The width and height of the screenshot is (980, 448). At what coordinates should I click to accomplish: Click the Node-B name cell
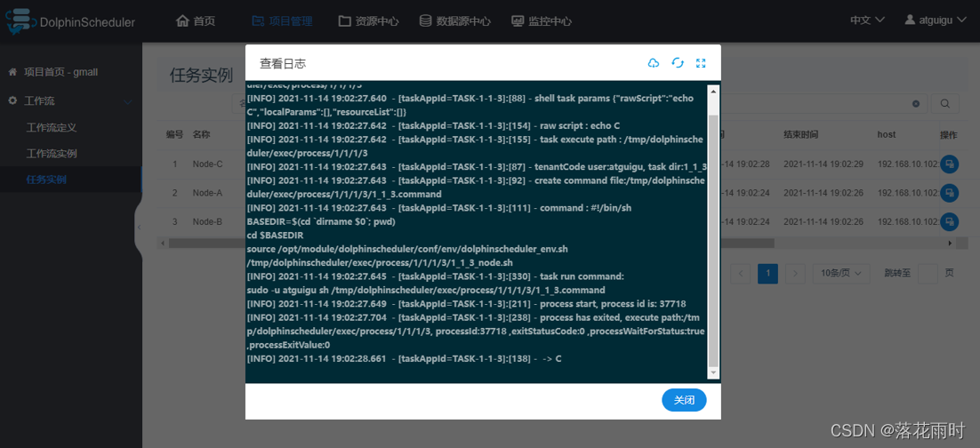207,221
